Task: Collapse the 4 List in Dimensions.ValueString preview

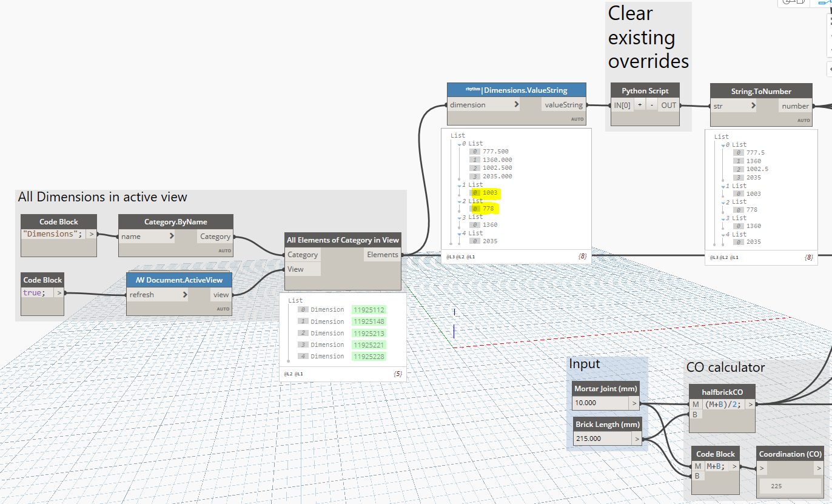Action: tap(459, 233)
